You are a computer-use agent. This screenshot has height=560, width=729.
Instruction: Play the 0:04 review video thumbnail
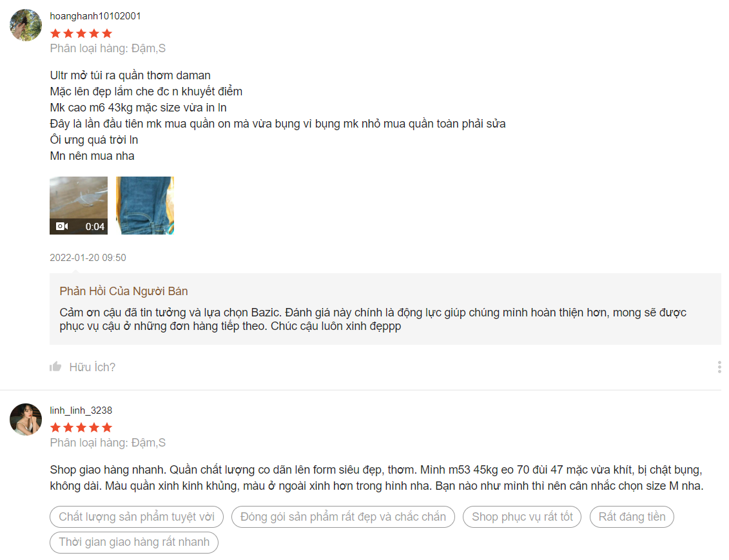[79, 206]
